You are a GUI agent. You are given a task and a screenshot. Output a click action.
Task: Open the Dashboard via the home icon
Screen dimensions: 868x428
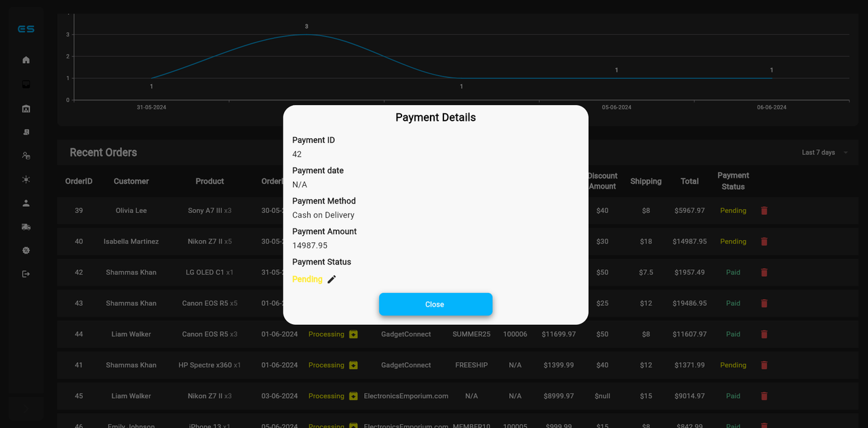tap(26, 60)
